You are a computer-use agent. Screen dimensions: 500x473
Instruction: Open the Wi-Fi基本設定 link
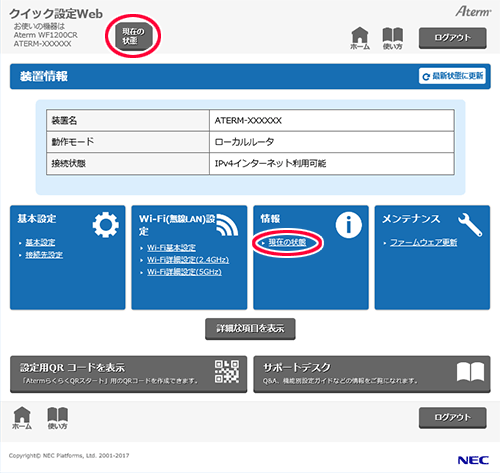coord(171,248)
